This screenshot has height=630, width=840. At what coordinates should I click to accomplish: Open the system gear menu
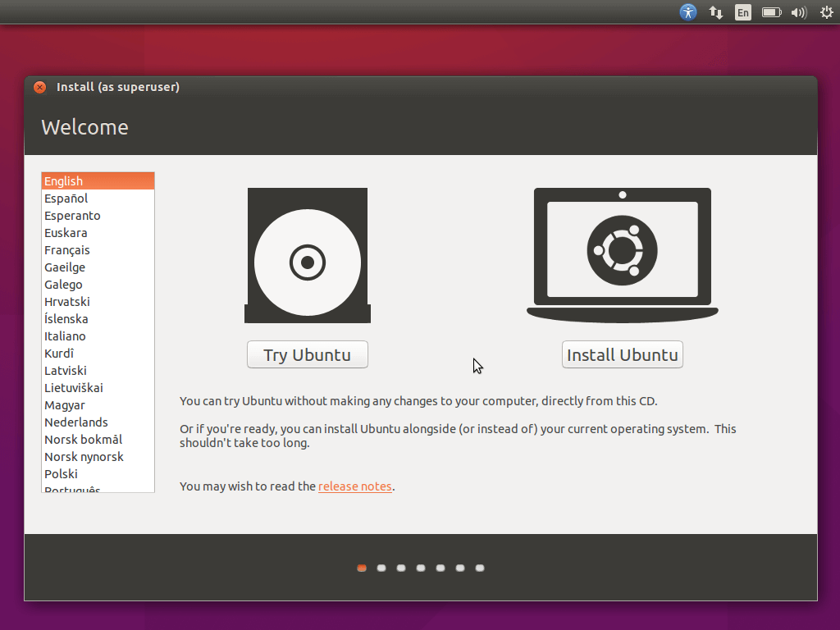pos(826,12)
